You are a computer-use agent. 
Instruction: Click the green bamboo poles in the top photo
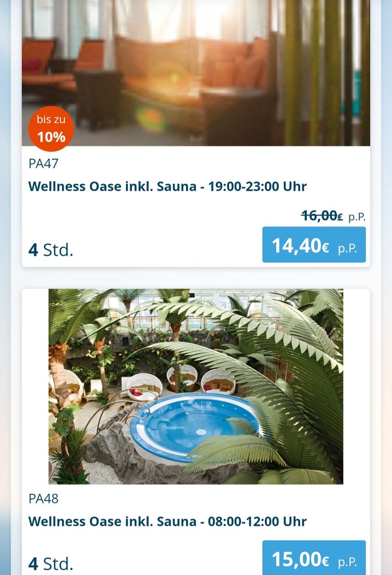click(x=325, y=72)
